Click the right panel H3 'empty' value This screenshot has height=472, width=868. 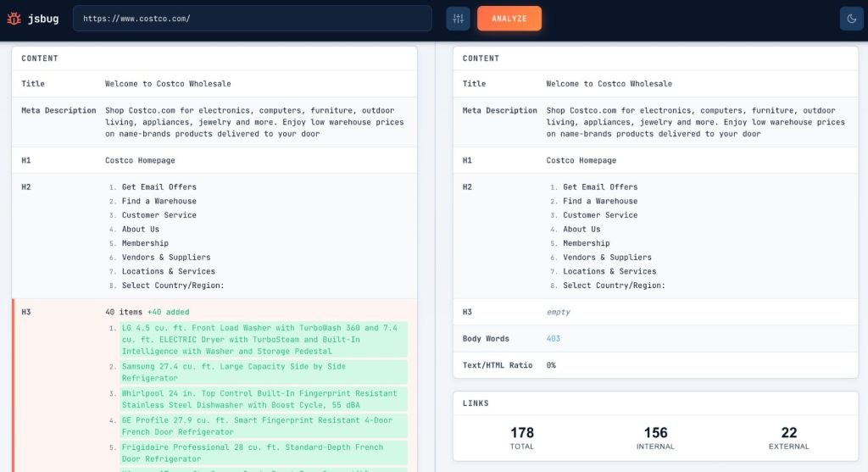(x=558, y=312)
